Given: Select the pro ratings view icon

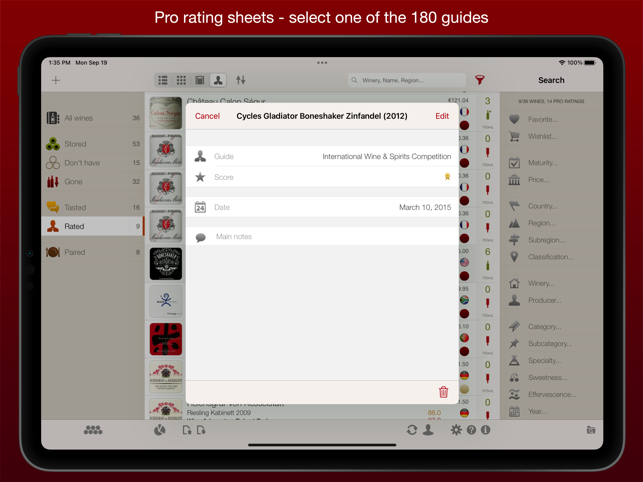Looking at the screenshot, I should pyautogui.click(x=218, y=80).
